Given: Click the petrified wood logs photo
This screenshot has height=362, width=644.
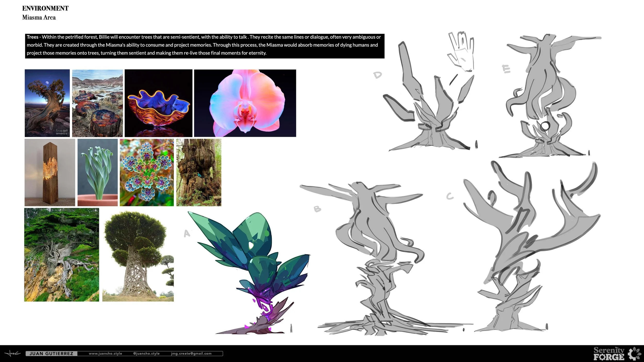Looking at the screenshot, I should pos(97,103).
